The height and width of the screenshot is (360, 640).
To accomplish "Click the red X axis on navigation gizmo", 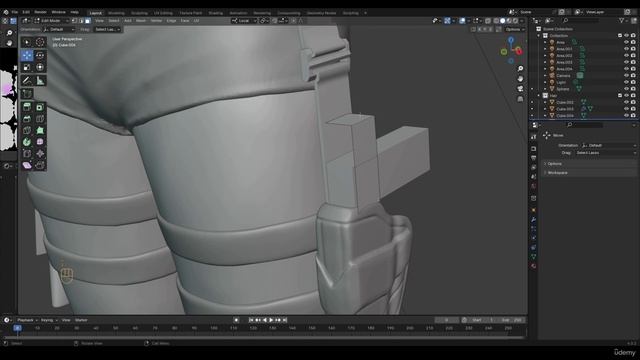I will [x=518, y=51].
